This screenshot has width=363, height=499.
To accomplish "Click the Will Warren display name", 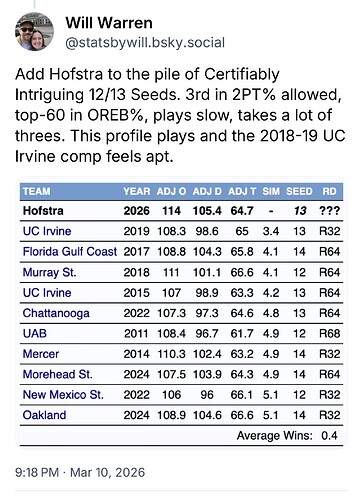I will pyautogui.click(x=109, y=23).
